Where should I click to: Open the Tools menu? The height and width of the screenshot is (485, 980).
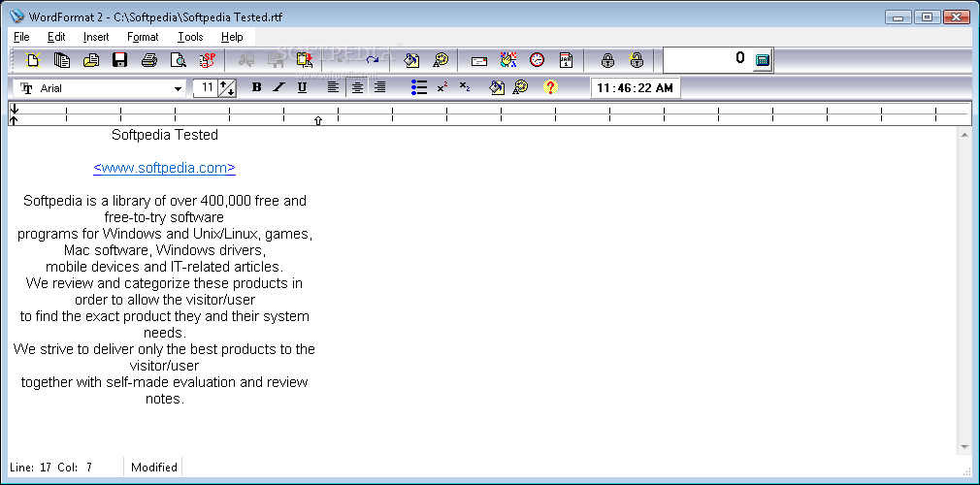click(x=190, y=37)
